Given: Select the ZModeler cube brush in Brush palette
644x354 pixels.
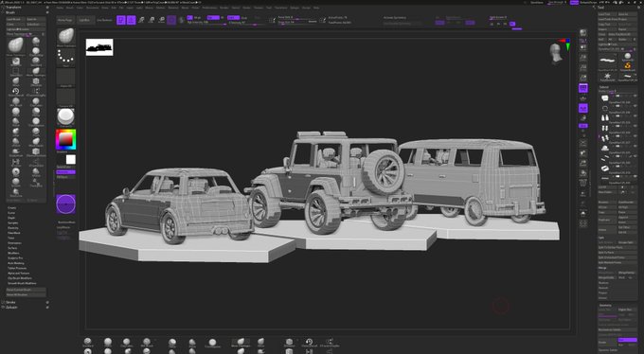Looking at the screenshot, I should (36, 81).
